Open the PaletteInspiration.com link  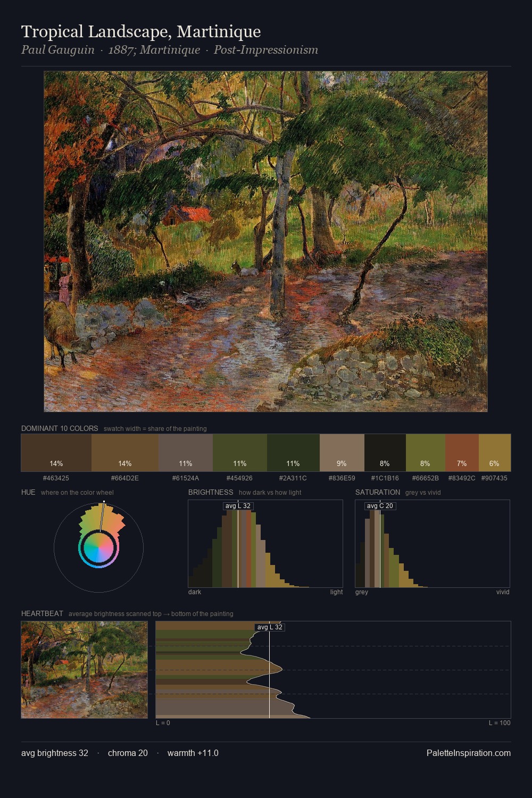tap(469, 753)
